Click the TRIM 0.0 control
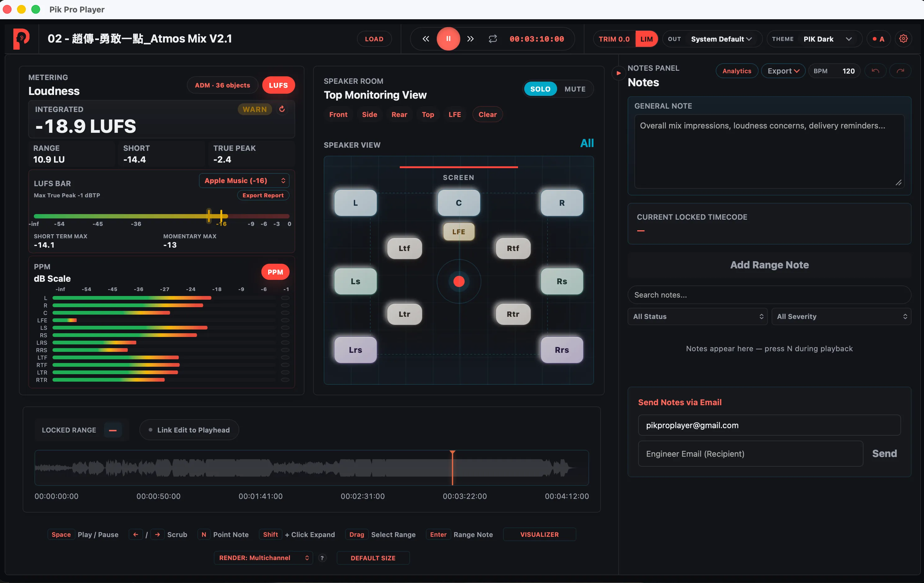This screenshot has height=583, width=924. (x=614, y=39)
